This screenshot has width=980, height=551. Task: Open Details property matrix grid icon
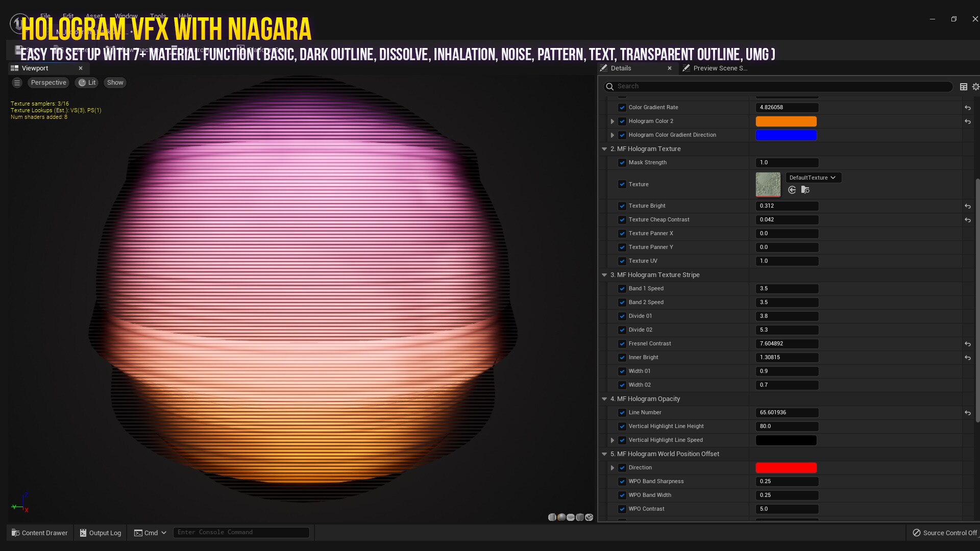coord(964,87)
